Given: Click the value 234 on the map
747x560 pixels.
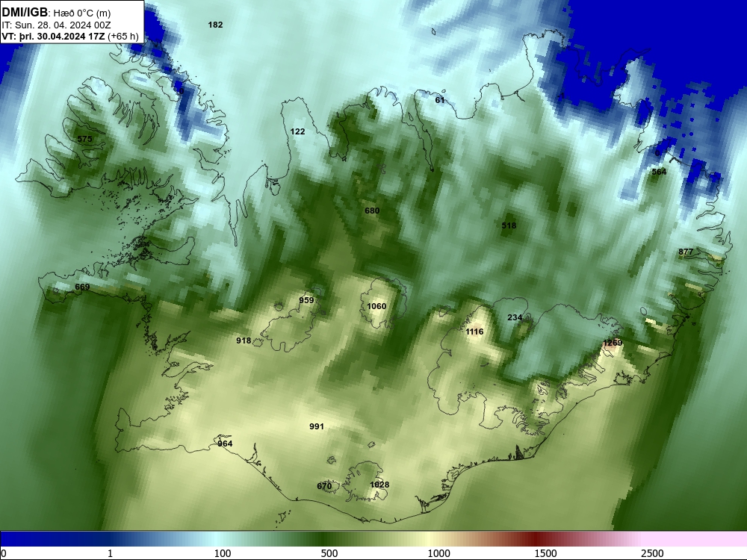Looking at the screenshot, I should click(515, 317).
